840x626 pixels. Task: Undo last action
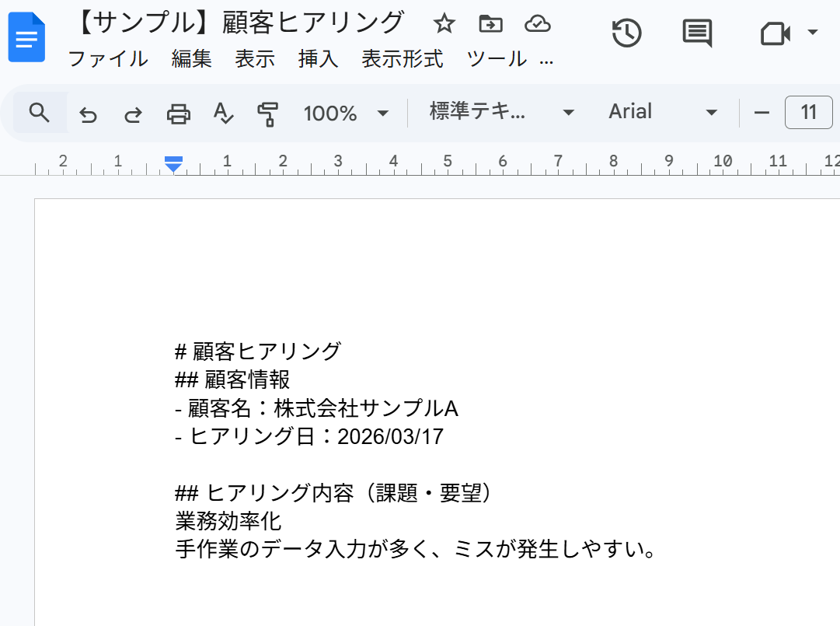pyautogui.click(x=89, y=114)
